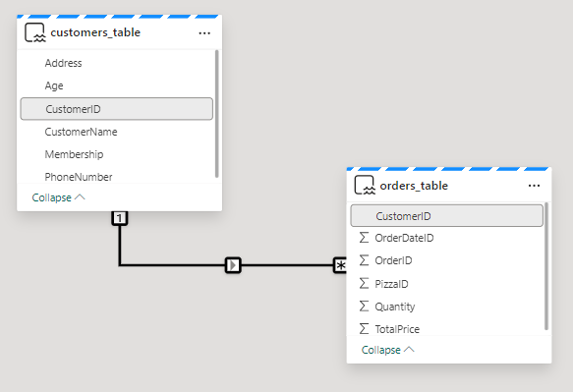Viewport: 573px width, 392px height.
Task: Click the customers_table lakehouse table icon
Action: pos(35,32)
